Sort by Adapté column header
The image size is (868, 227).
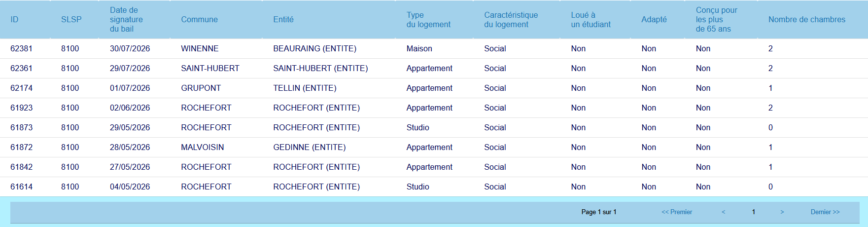654,19
